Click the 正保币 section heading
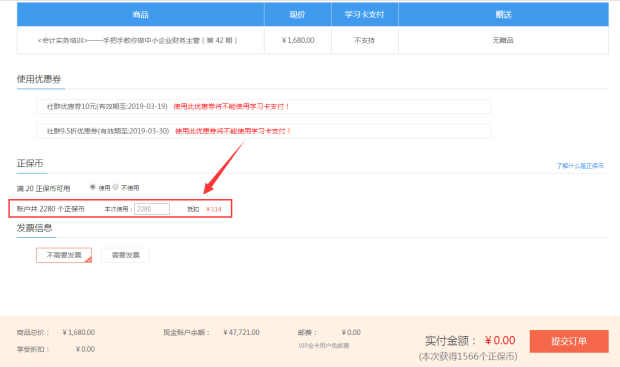The image size is (620, 367). click(30, 163)
